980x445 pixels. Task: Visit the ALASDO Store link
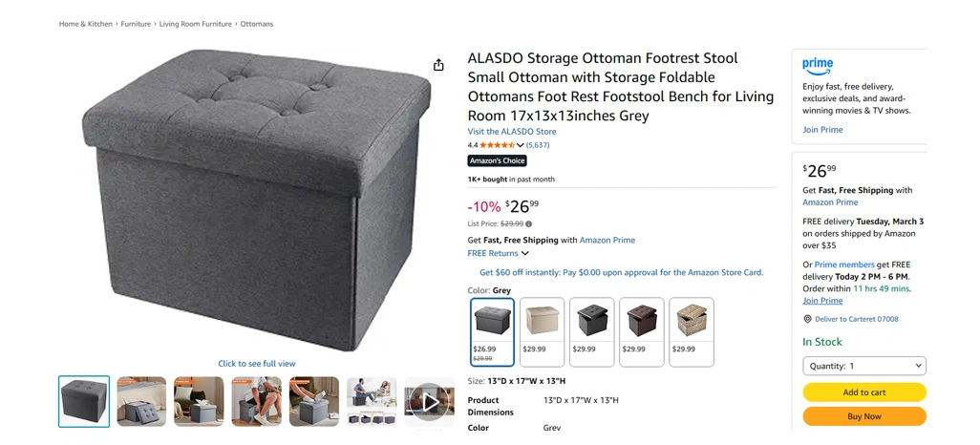click(x=511, y=132)
